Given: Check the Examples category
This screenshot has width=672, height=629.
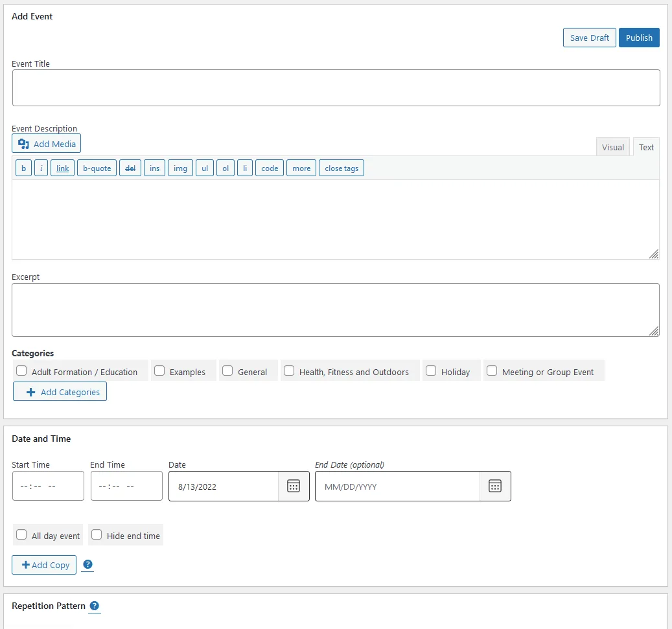Looking at the screenshot, I should click(x=159, y=371).
